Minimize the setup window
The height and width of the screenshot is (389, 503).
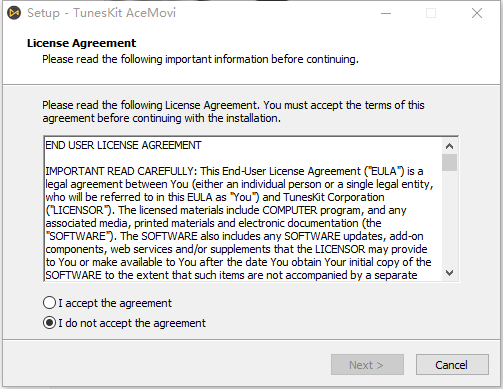coord(386,13)
